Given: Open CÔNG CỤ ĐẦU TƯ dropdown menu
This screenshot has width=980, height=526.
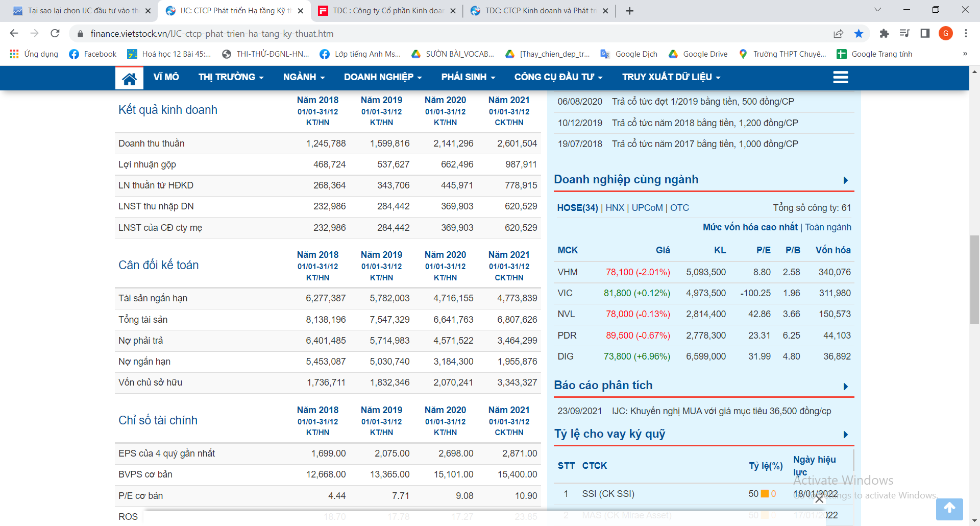Looking at the screenshot, I should (558, 77).
